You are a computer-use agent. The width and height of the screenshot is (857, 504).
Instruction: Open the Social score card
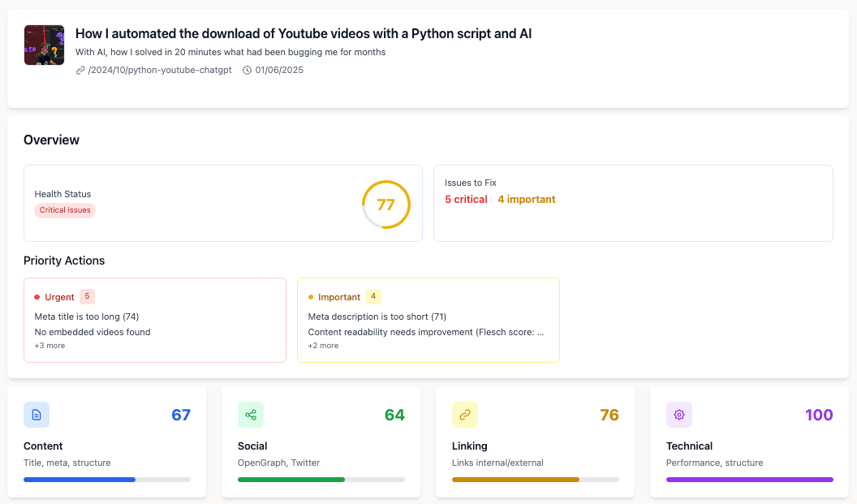tap(321, 442)
